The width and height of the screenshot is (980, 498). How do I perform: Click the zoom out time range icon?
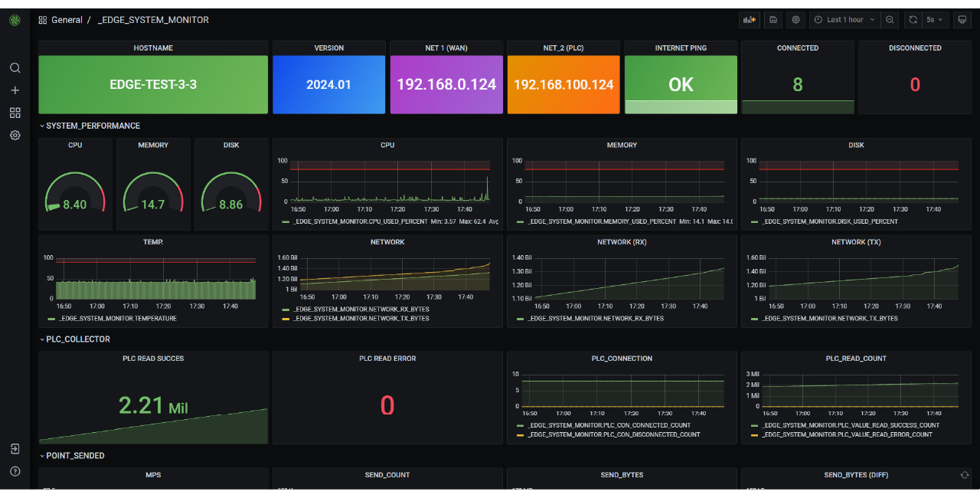tap(890, 20)
